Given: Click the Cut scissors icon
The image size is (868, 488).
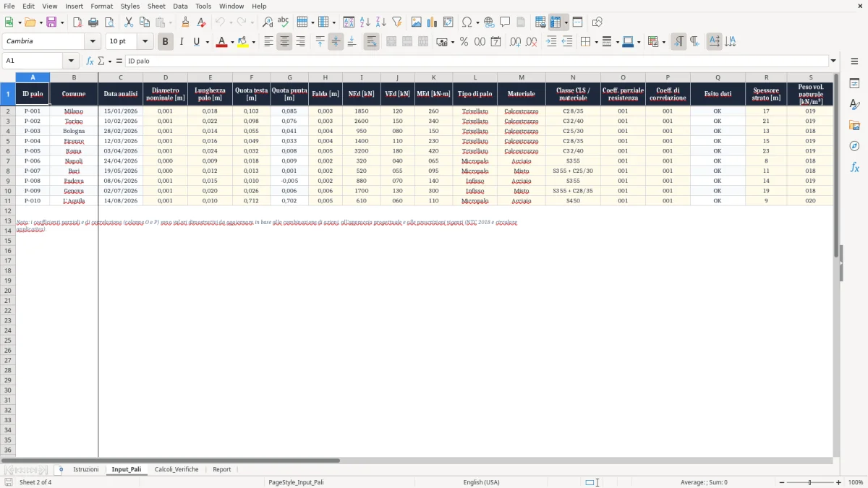Looking at the screenshot, I should 129,22.
